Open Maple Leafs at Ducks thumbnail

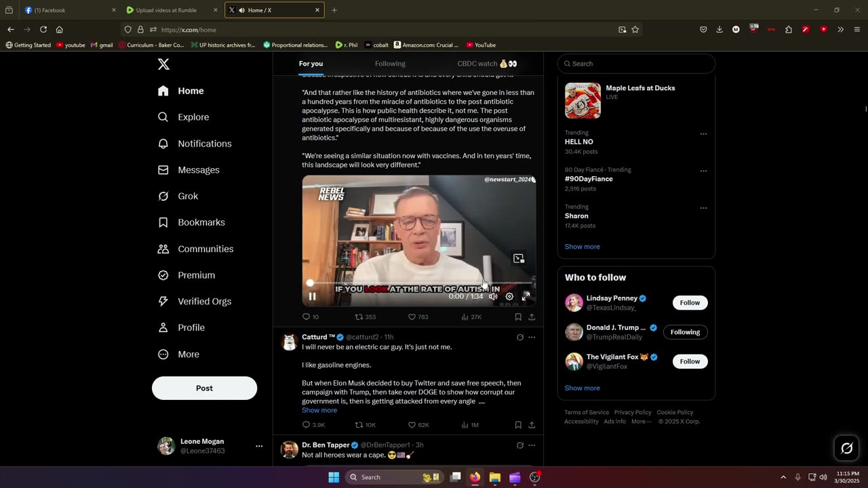[583, 100]
